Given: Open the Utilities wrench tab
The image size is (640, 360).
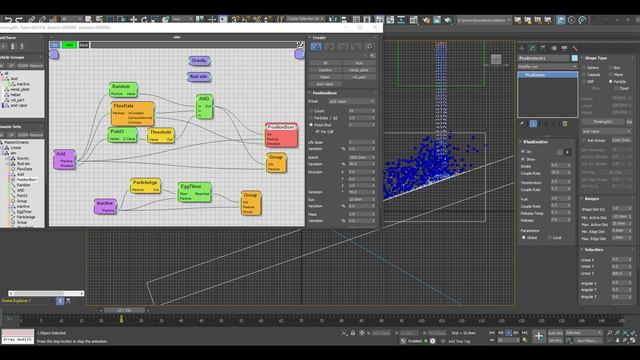Looking at the screenshot, I should tap(575, 48).
